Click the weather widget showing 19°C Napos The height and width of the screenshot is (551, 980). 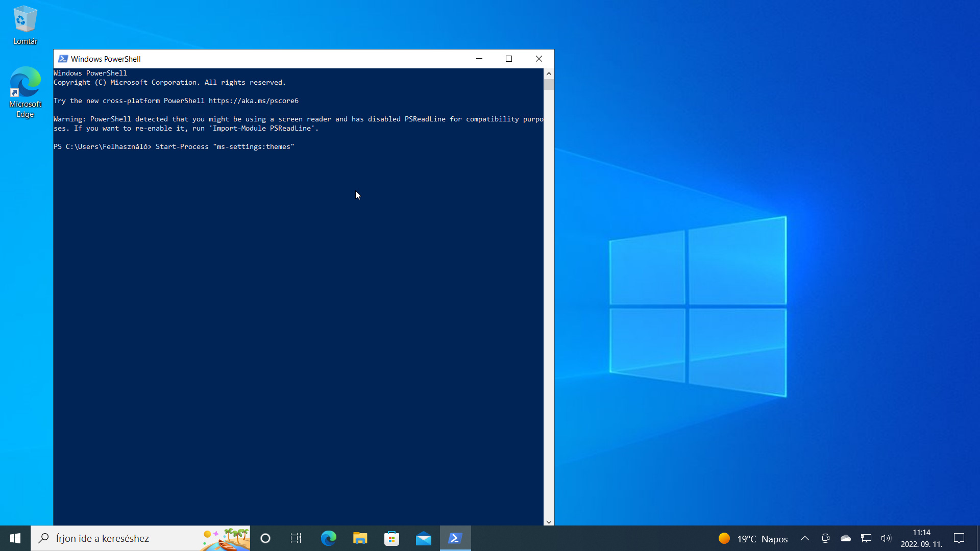coord(753,539)
